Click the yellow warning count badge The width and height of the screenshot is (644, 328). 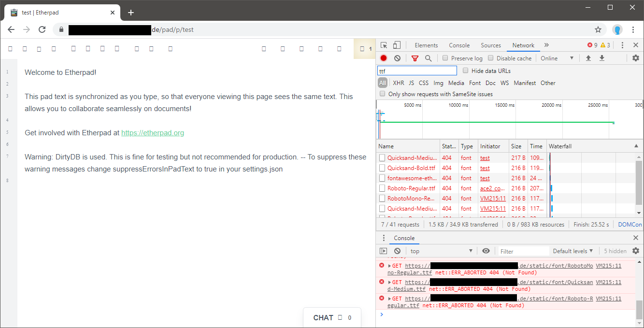coord(605,45)
